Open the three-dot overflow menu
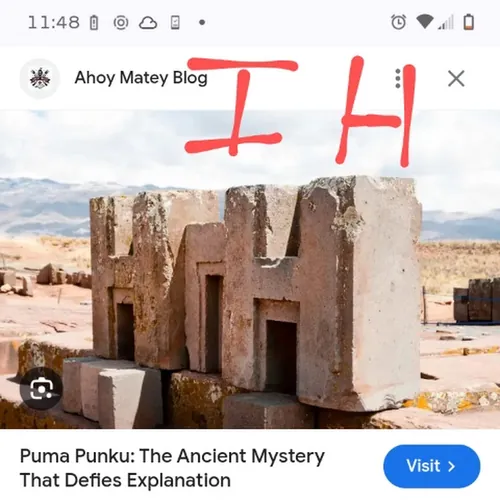The width and height of the screenshot is (500, 500). click(x=398, y=79)
